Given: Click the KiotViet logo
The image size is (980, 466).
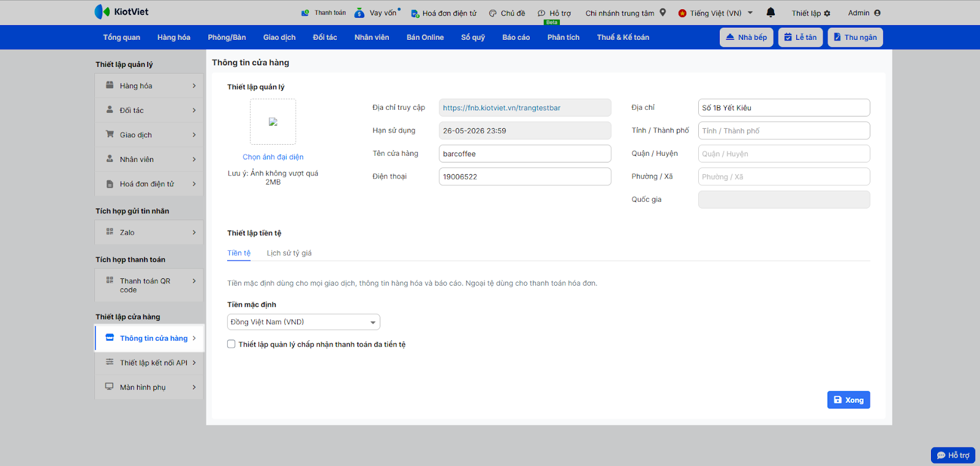Looking at the screenshot, I should (x=121, y=12).
